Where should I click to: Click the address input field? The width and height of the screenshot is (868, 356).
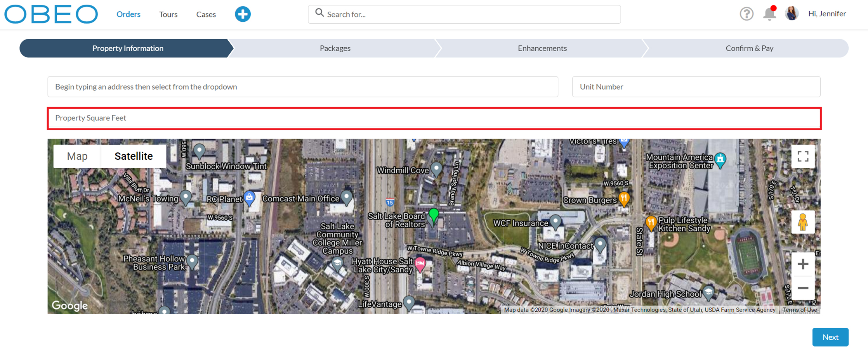pos(303,86)
